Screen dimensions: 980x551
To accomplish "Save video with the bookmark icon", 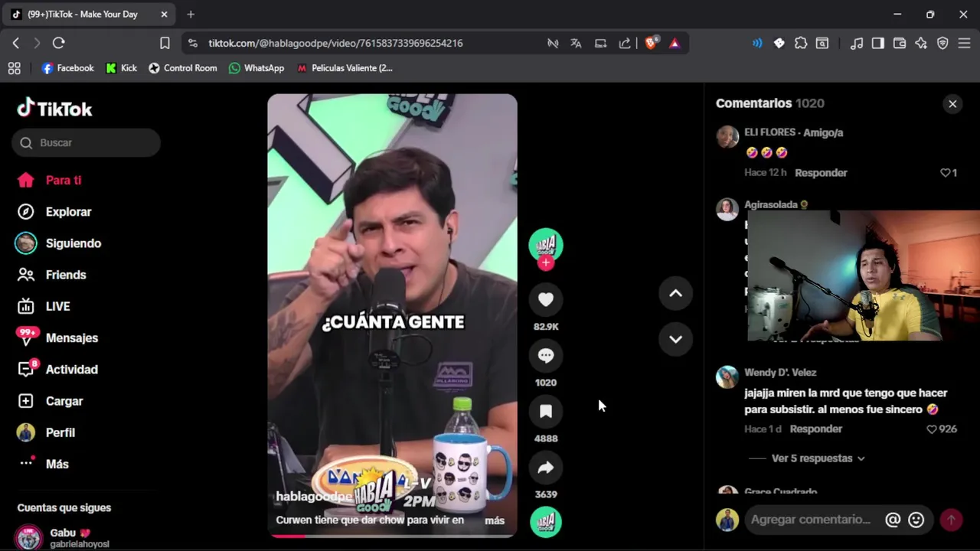I will click(x=546, y=411).
